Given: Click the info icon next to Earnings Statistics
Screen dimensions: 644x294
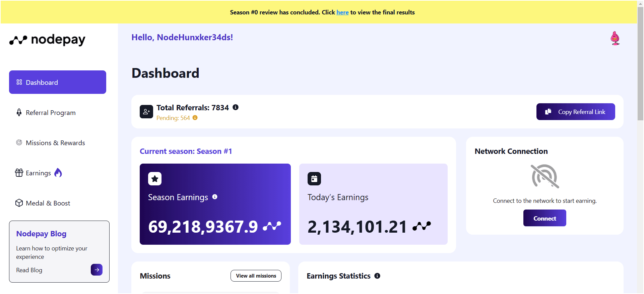Looking at the screenshot, I should [377, 276].
